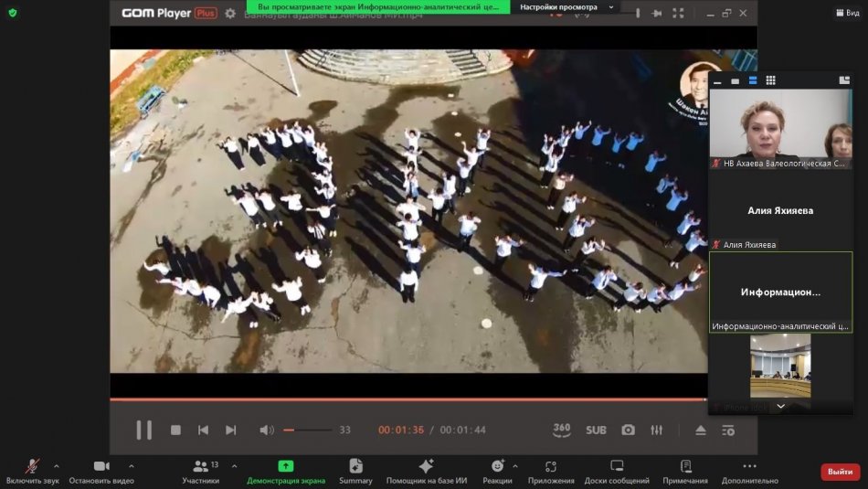The image size is (868, 489).
Task: Select the conference room video thumbnail
Action: coord(780,366)
